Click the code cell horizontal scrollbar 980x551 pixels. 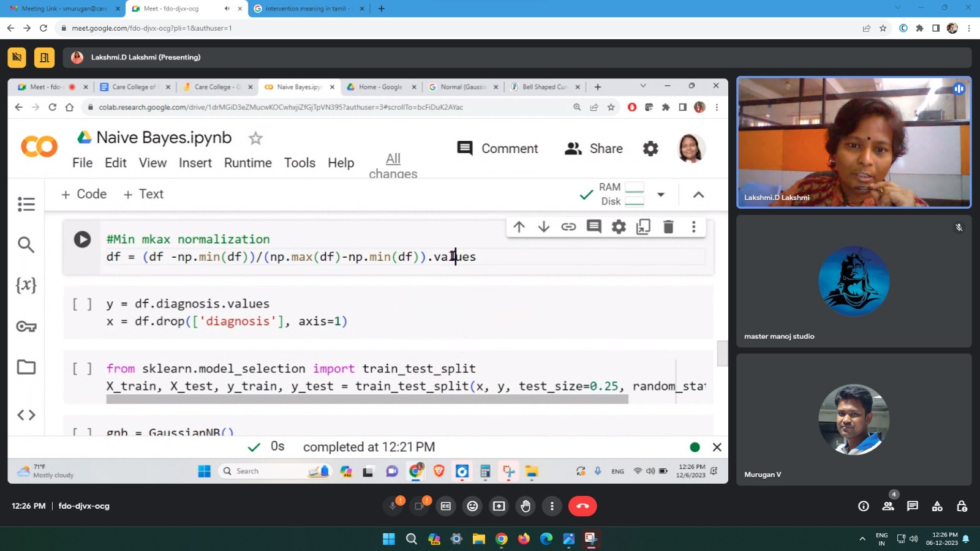[x=367, y=399]
